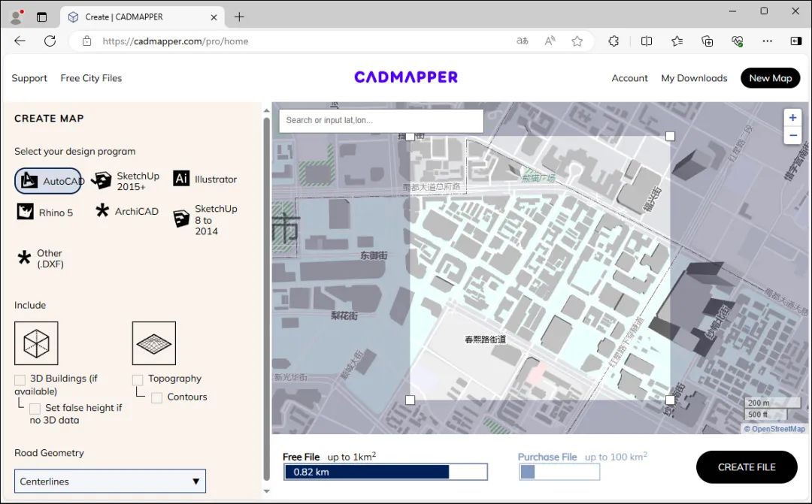Click the CADMAPPER logo
The height and width of the screenshot is (504, 812).
[x=406, y=77]
